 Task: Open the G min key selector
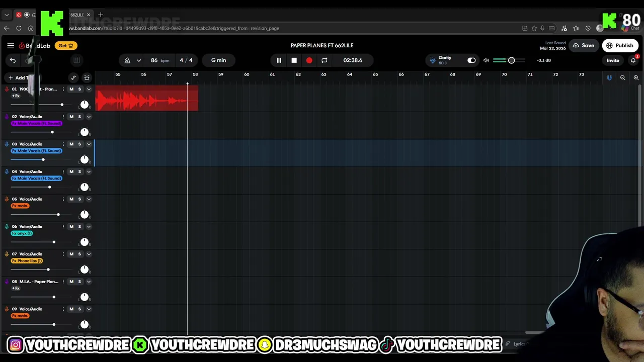[x=218, y=60]
